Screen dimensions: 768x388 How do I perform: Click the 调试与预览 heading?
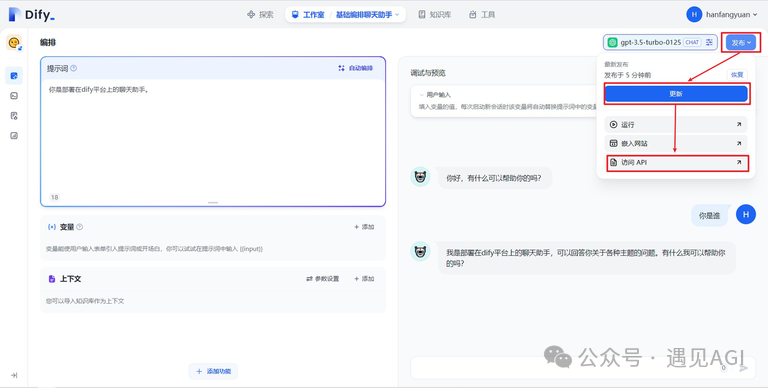coord(428,73)
